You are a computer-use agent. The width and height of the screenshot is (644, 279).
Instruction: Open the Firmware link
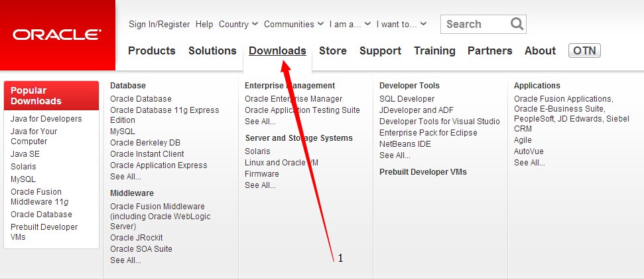click(261, 174)
